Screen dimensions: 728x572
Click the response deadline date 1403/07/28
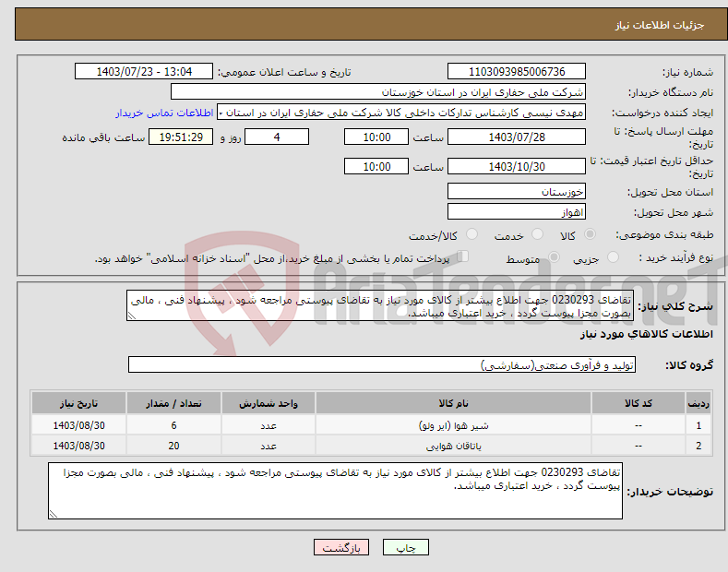(517, 137)
